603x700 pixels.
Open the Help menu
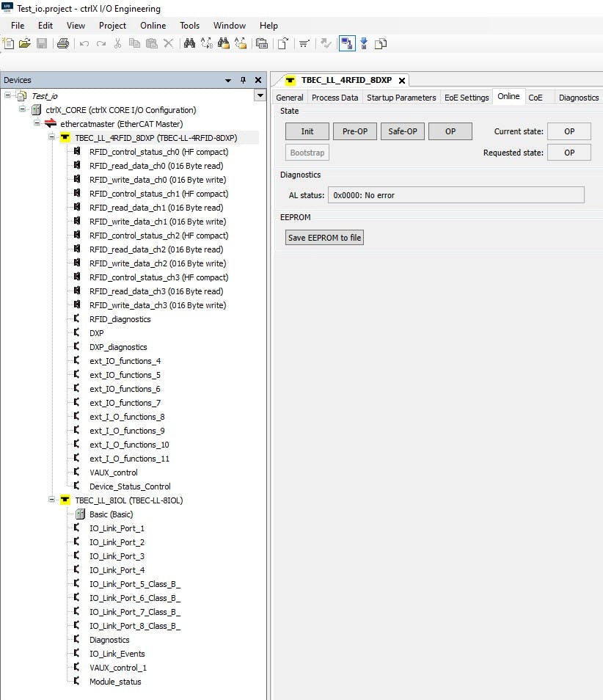pyautogui.click(x=268, y=26)
